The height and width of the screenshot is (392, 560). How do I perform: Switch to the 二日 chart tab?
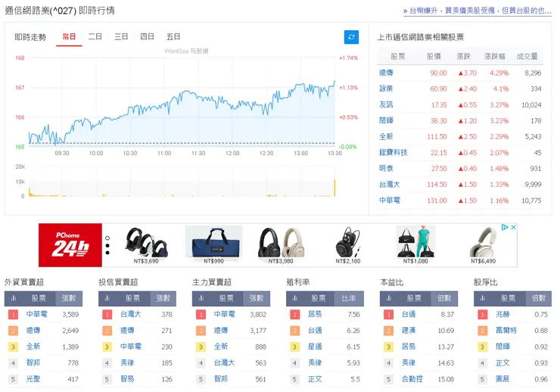(x=95, y=37)
